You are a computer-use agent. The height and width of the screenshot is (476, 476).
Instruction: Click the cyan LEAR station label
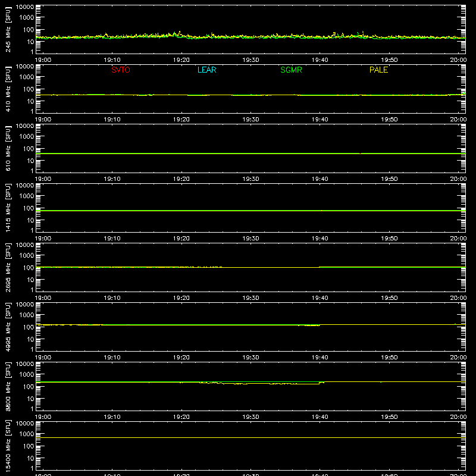(206, 70)
